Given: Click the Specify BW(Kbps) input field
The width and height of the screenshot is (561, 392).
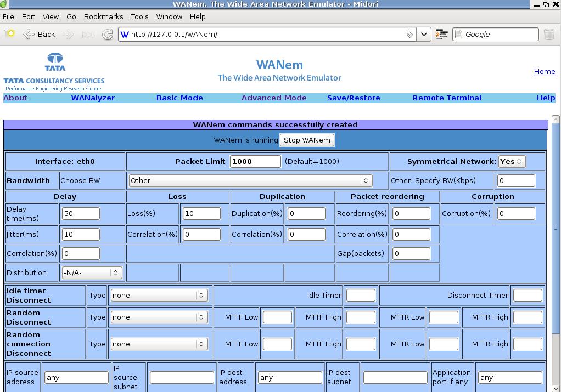Looking at the screenshot, I should pyautogui.click(x=516, y=181).
